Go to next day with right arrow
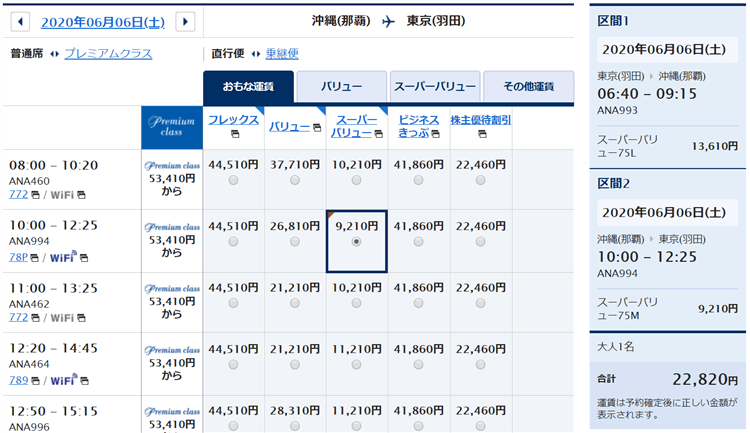Viewport: 750px width, 433px height. pos(185,21)
